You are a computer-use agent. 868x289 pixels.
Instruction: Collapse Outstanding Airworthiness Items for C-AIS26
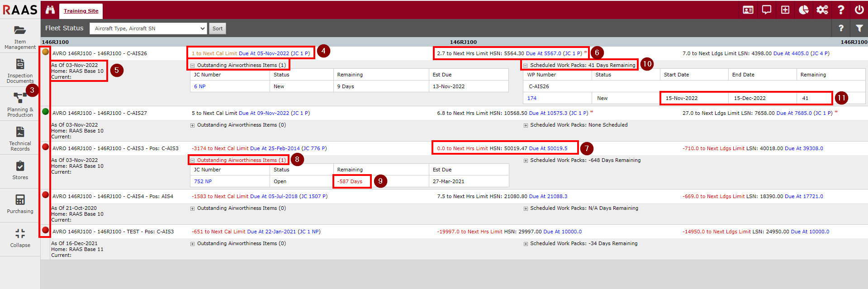(x=192, y=66)
